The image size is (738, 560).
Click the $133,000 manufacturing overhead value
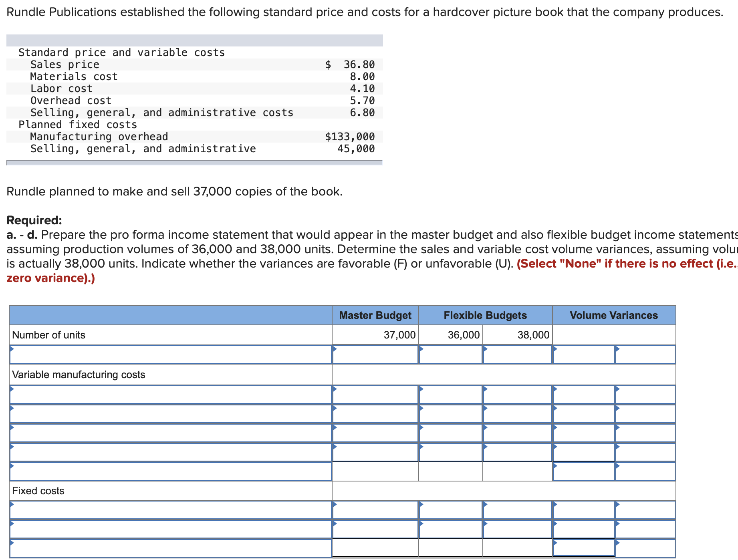[x=350, y=137]
